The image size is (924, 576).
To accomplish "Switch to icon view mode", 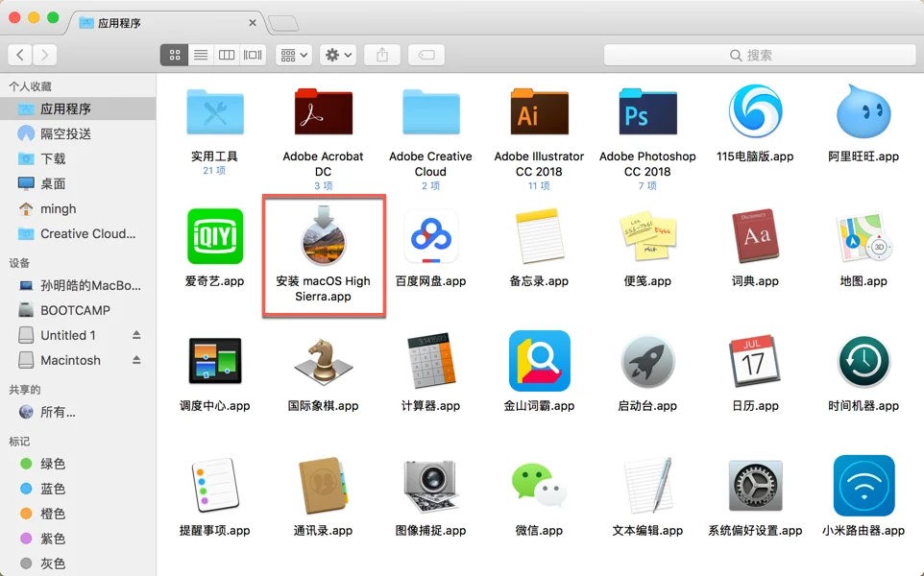I will click(175, 55).
